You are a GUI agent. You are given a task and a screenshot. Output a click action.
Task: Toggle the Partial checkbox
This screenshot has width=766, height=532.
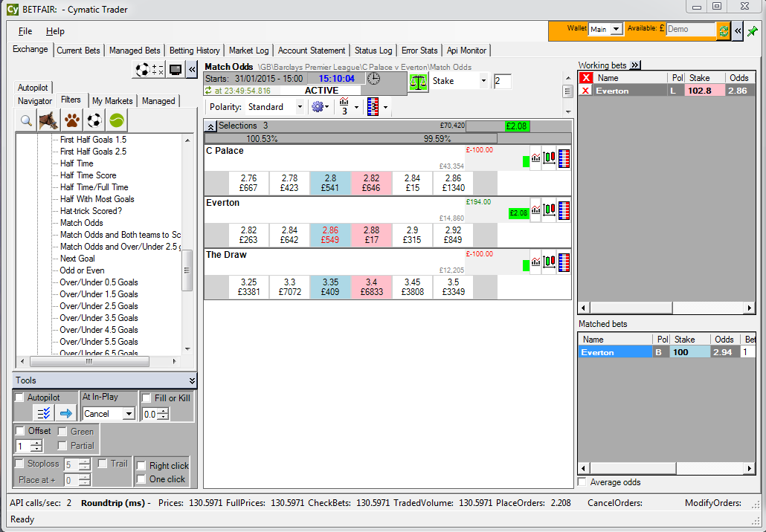click(x=62, y=446)
